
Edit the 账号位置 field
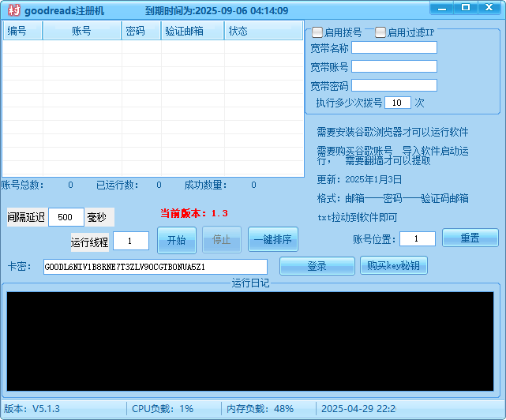(x=418, y=239)
